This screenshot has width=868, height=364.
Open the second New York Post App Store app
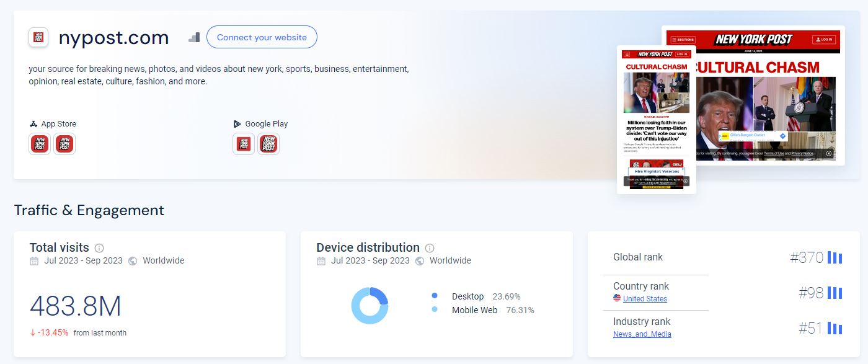[64, 144]
